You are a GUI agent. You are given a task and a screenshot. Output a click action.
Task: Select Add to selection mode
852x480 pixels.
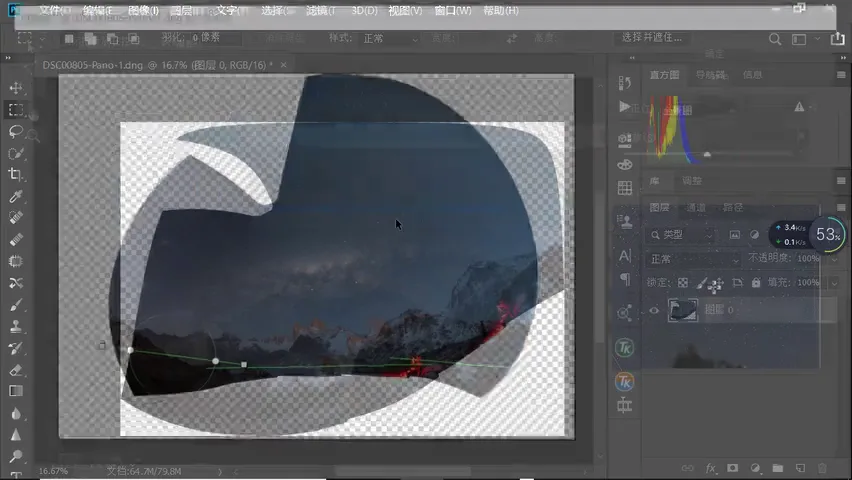point(91,39)
